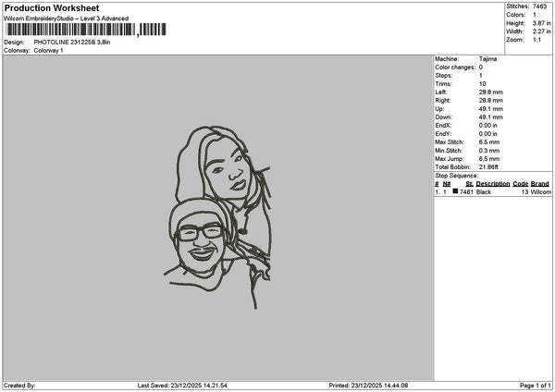Click the Zoom value '1:1'

pos(536,40)
